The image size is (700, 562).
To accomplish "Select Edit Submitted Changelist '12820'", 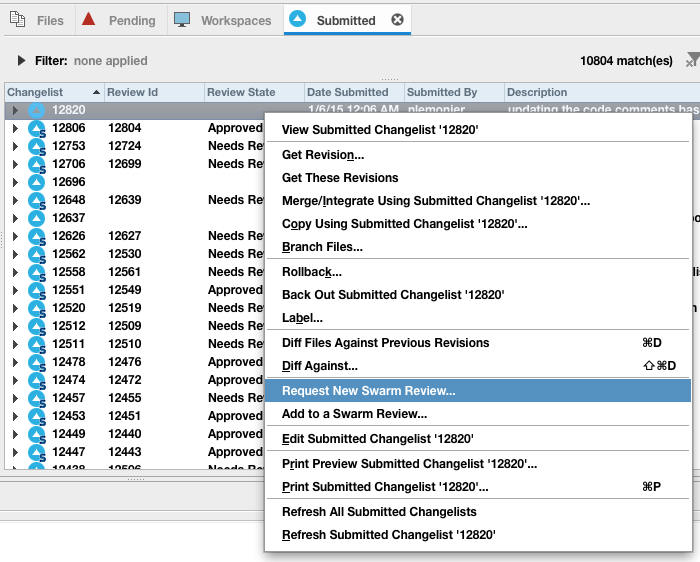I will click(x=478, y=439).
